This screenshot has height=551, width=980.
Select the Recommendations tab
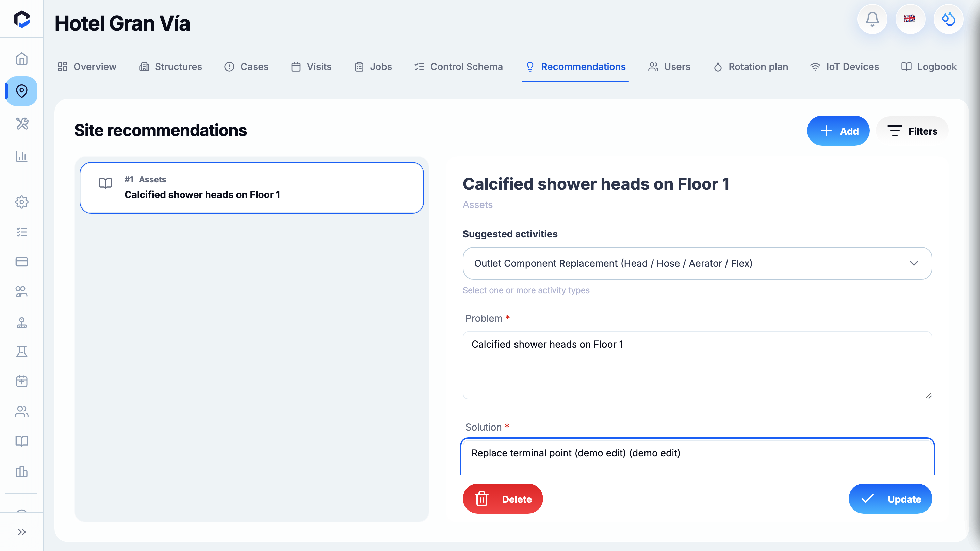[x=575, y=67]
